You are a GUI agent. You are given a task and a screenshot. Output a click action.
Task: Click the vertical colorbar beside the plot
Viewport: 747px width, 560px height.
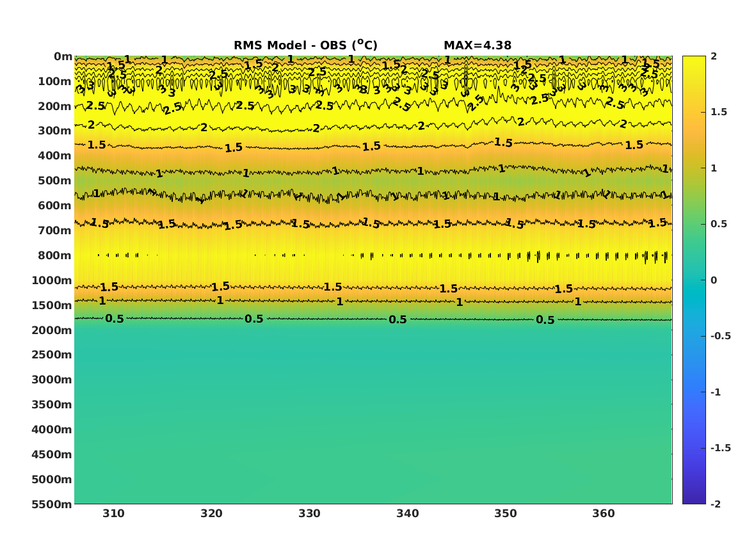tap(694, 280)
